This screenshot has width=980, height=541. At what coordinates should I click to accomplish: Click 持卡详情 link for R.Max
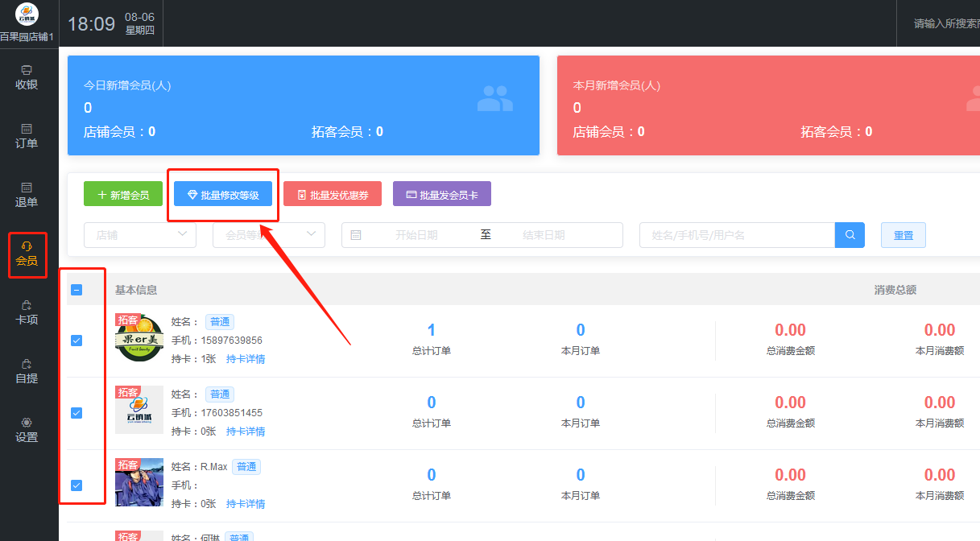(x=246, y=504)
